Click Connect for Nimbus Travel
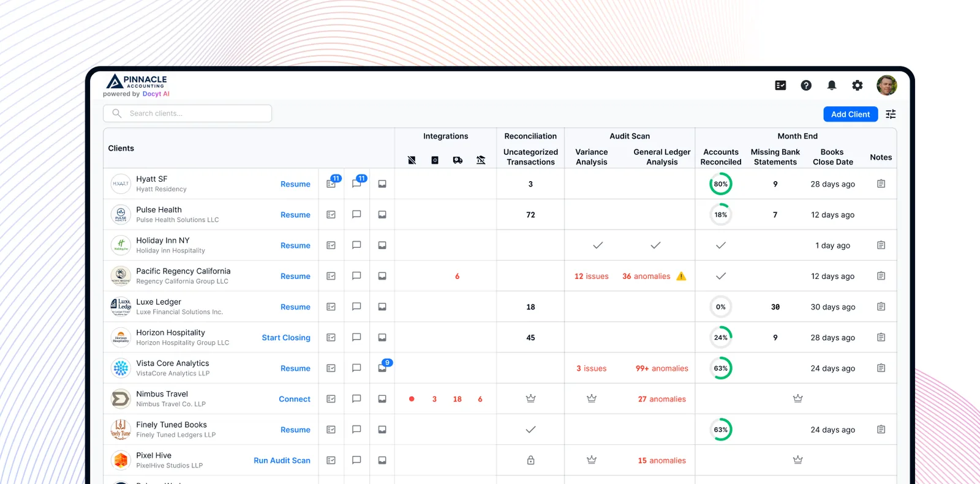The width and height of the screenshot is (980, 484). pos(295,399)
